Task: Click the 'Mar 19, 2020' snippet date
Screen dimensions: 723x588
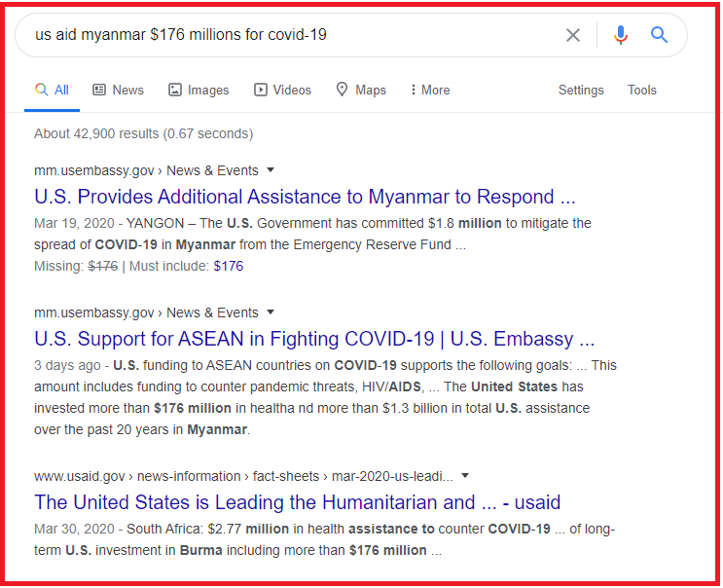Action: [74, 223]
